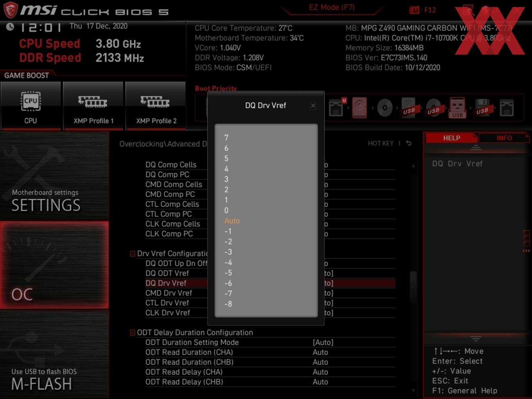Select the red USB key boot icon
This screenshot has width=532, height=399.
click(x=457, y=108)
